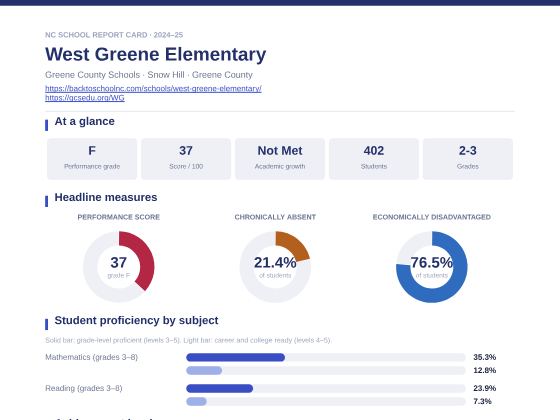The height and width of the screenshot is (420, 560).
Task: Click the 12.8% value
Action: [484, 370]
